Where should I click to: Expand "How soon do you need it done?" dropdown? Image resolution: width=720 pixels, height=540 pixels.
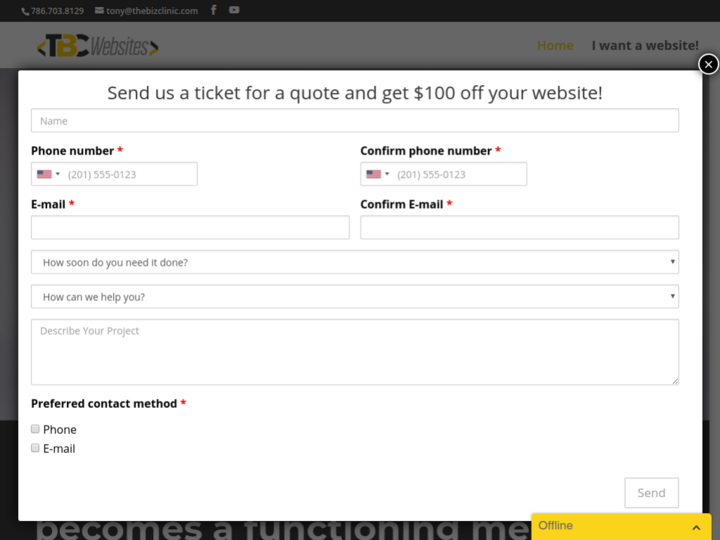point(355,262)
